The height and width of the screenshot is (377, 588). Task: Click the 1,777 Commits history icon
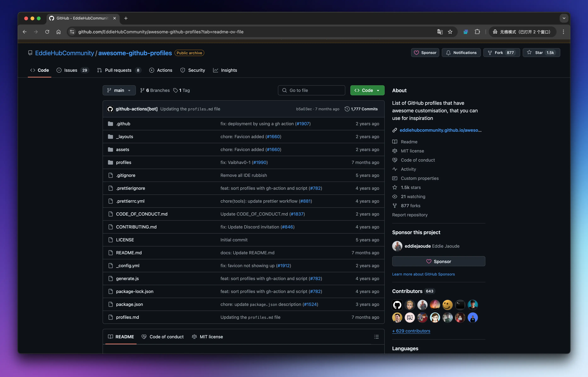point(347,109)
